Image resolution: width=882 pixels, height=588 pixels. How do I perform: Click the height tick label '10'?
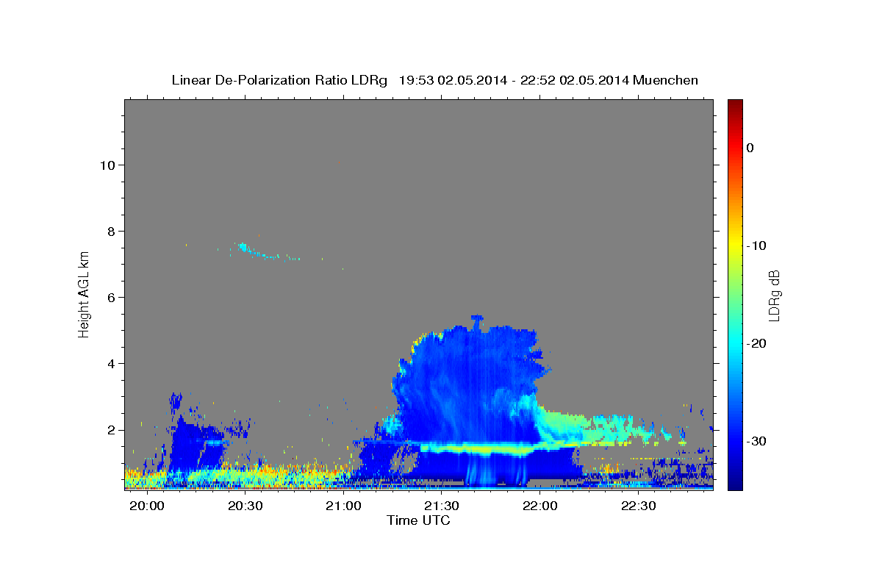[107, 165]
